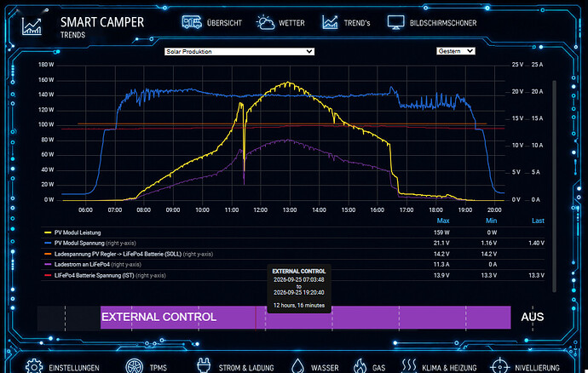The image size is (588, 373).
Task: Click the 11.3 A max value
Action: click(441, 264)
